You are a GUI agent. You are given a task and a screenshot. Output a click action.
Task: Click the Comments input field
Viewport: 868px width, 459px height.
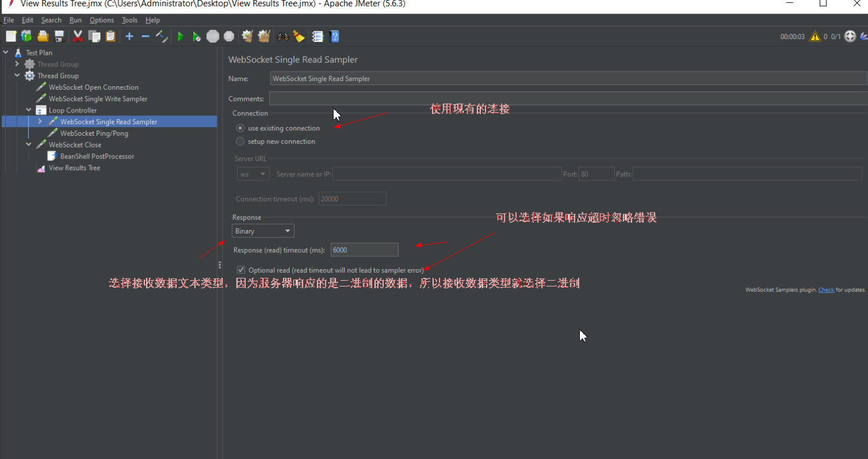(568, 98)
